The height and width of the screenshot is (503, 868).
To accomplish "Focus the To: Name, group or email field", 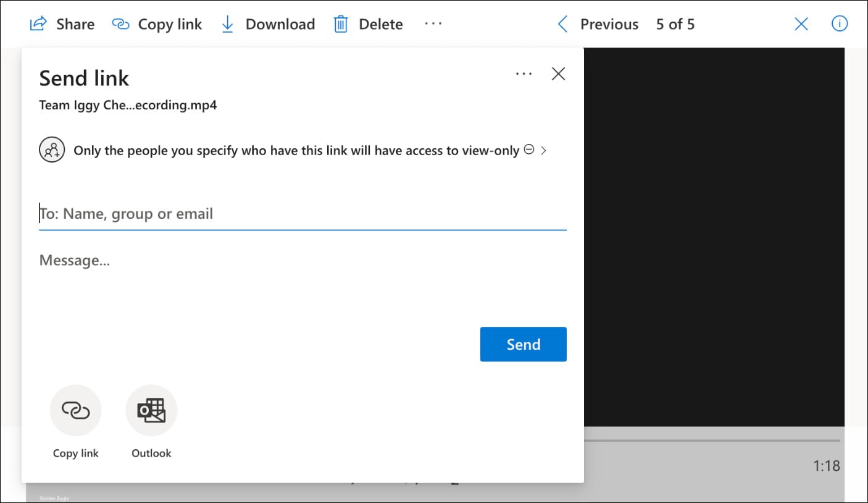I will tap(302, 214).
